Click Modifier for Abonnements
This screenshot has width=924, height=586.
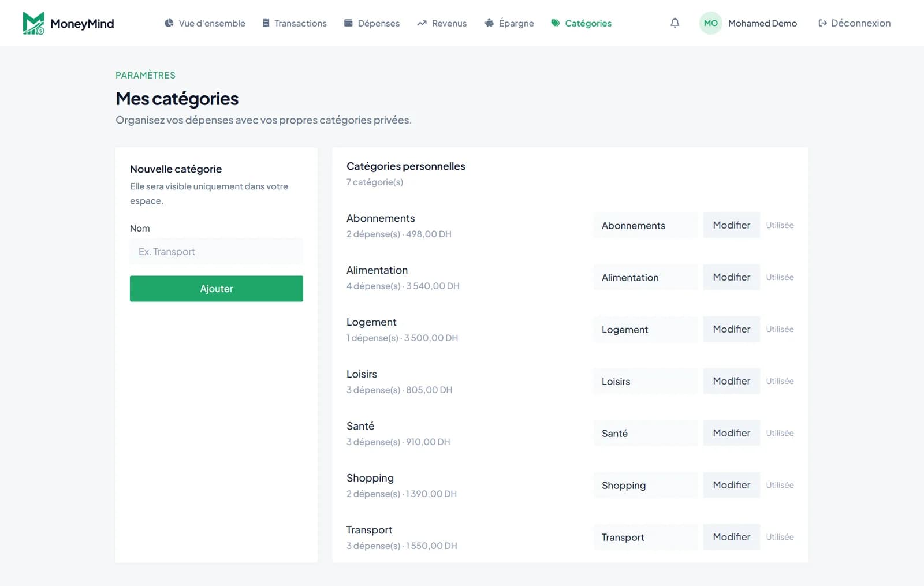click(x=732, y=225)
